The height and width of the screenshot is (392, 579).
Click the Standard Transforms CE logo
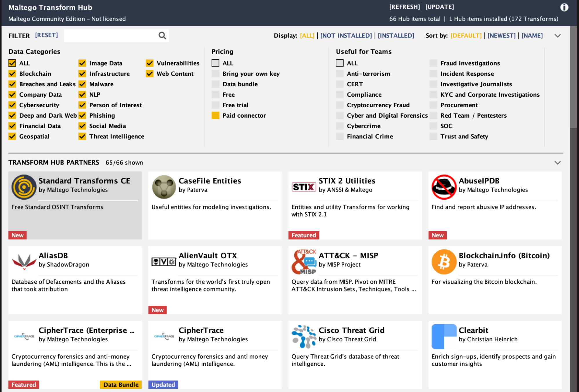click(24, 187)
